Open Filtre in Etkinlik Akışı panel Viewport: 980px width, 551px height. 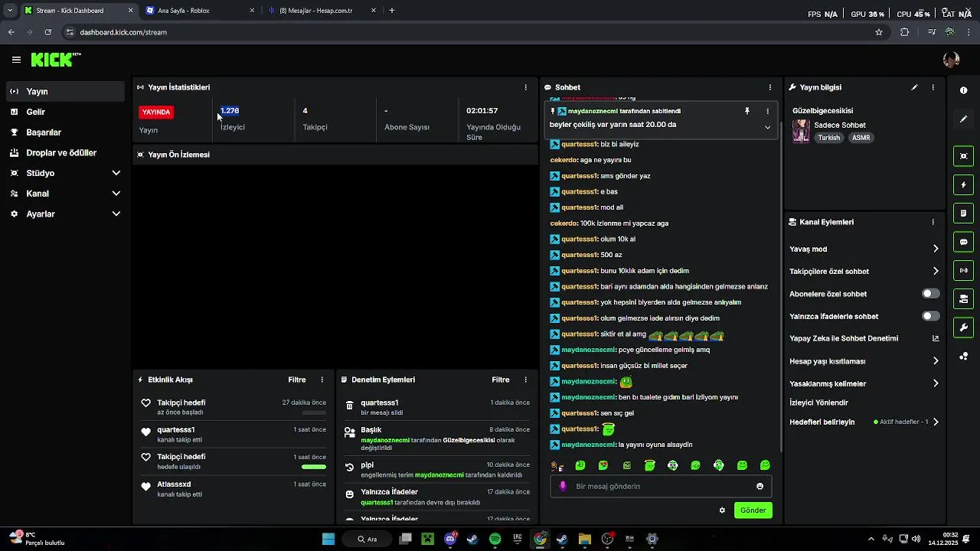click(297, 380)
